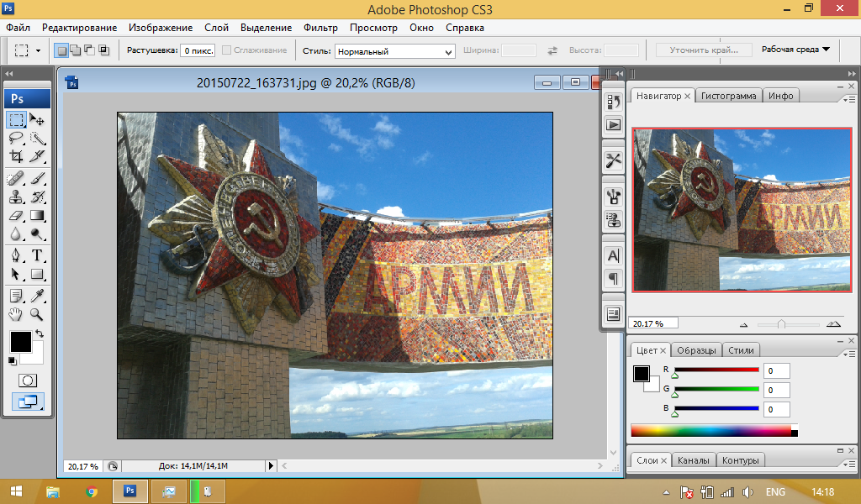Switch to the Контуры tab

pos(740,460)
